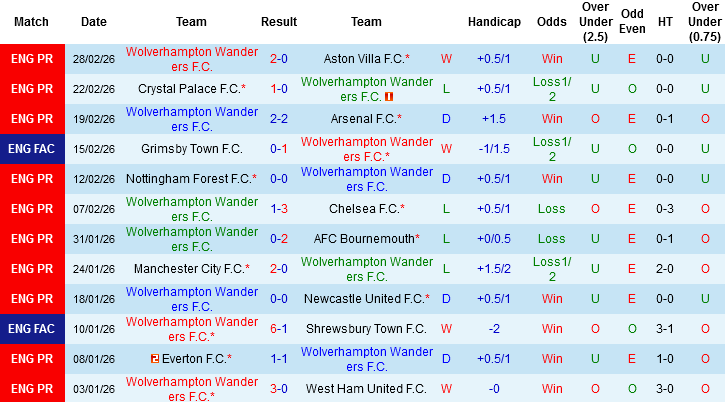Click red card icon beside Wolverhampton on 22/02/26
This screenshot has width=725, height=402.
pyautogui.click(x=389, y=97)
